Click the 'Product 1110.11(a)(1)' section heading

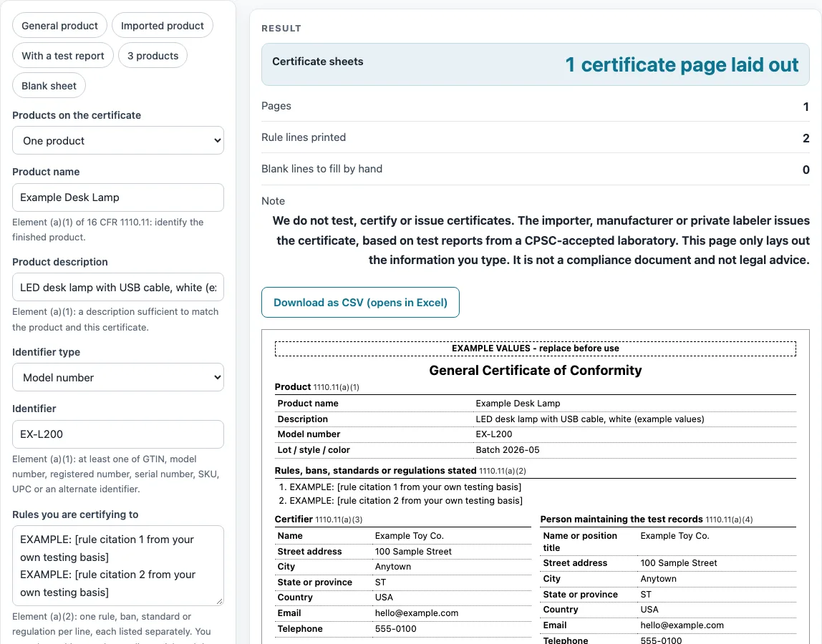(317, 386)
